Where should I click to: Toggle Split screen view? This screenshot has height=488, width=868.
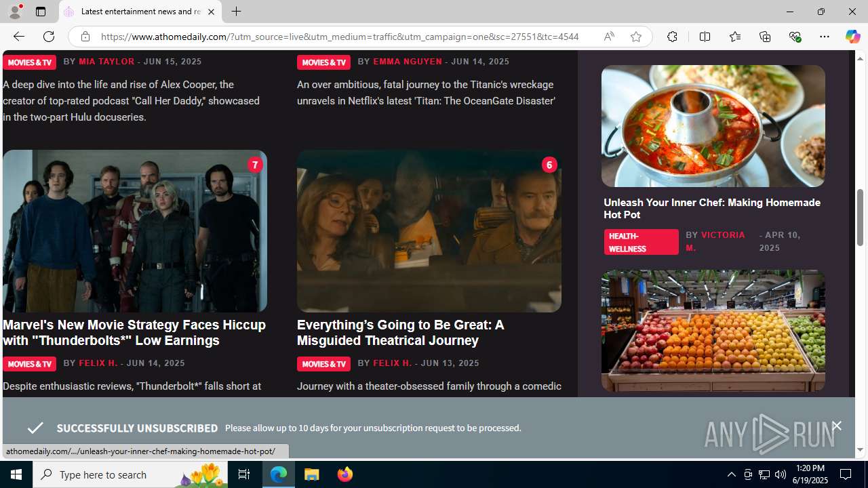click(705, 37)
